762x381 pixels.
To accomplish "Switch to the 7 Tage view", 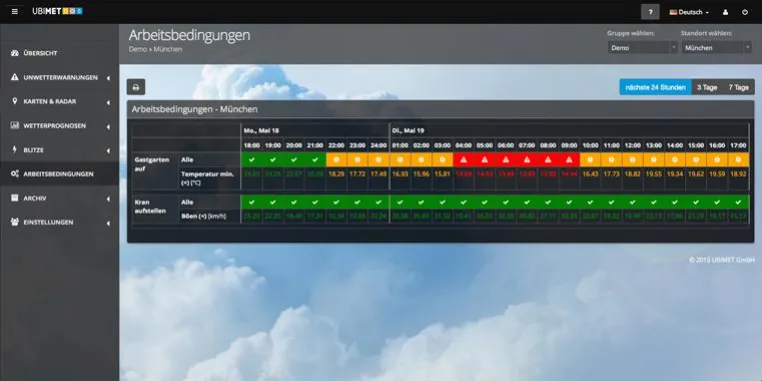I will pyautogui.click(x=739, y=87).
